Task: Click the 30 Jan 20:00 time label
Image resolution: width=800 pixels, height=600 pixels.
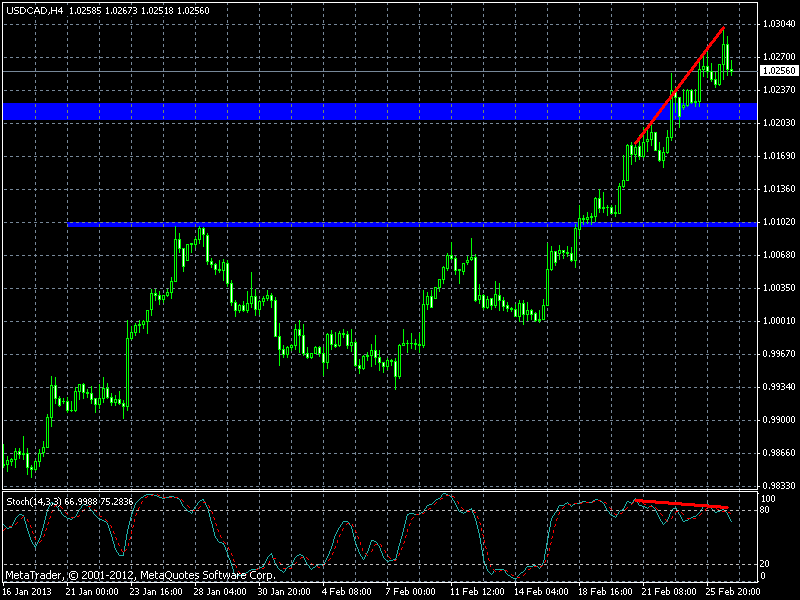Action: [284, 592]
